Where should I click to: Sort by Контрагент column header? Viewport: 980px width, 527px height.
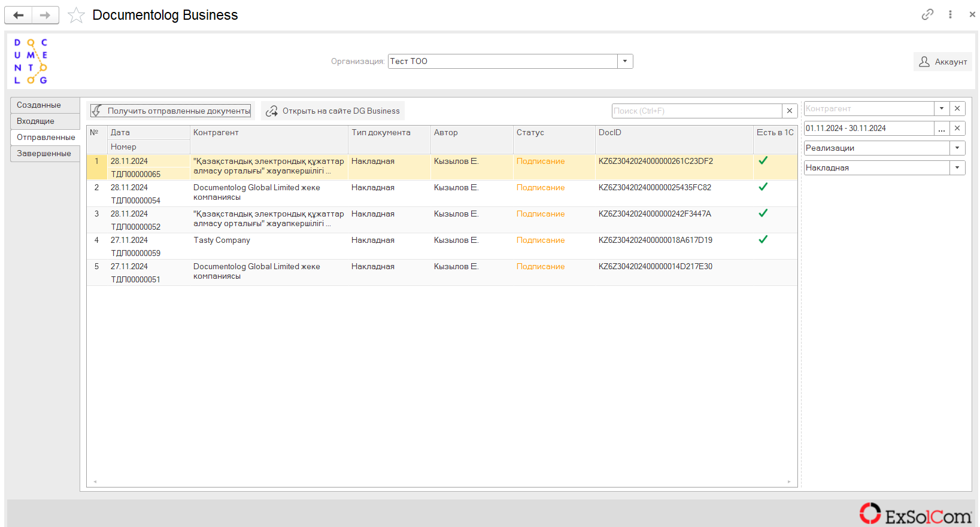click(x=269, y=139)
